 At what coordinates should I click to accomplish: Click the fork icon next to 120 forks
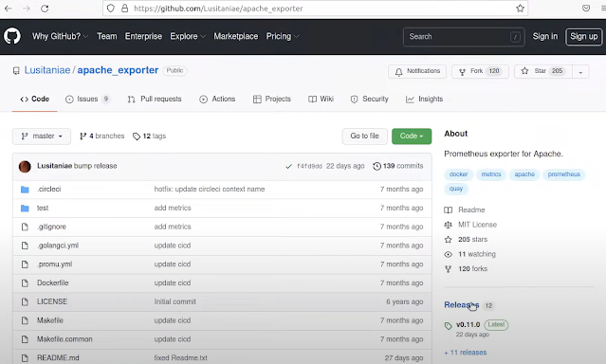click(448, 269)
